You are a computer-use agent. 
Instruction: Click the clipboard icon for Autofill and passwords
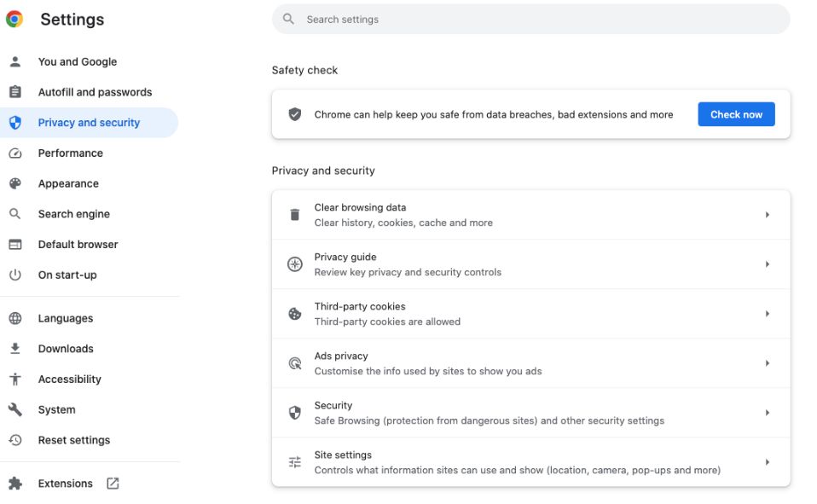(15, 92)
